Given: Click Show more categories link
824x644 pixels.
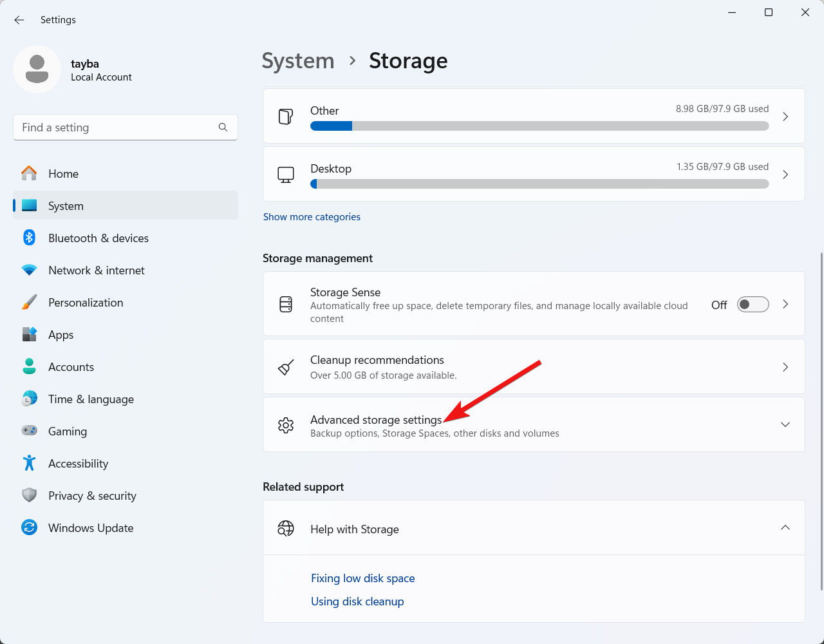Looking at the screenshot, I should 312,217.
